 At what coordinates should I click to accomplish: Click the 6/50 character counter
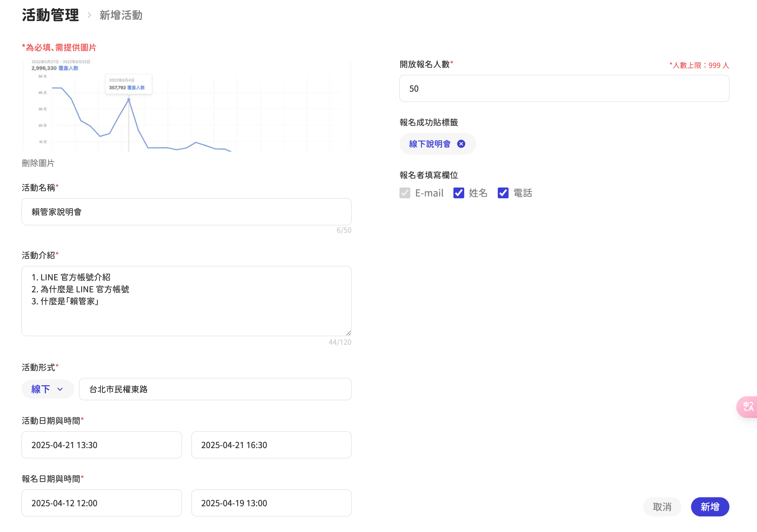(x=344, y=230)
